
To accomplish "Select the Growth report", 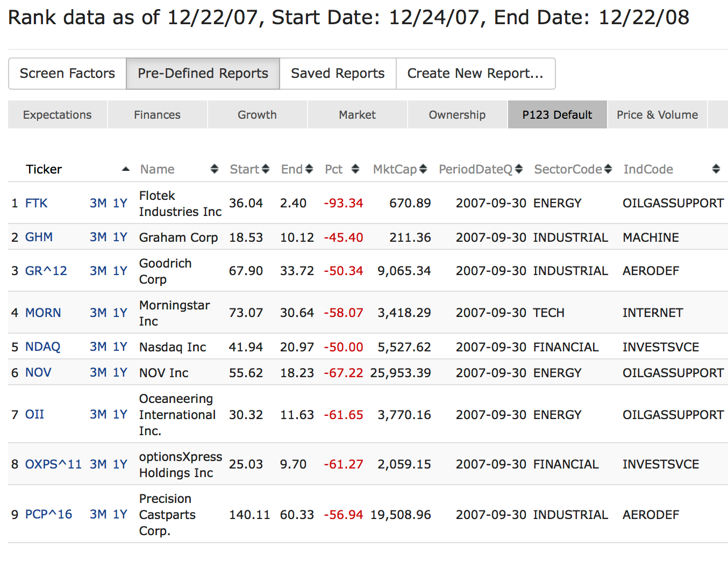I will 258,114.
